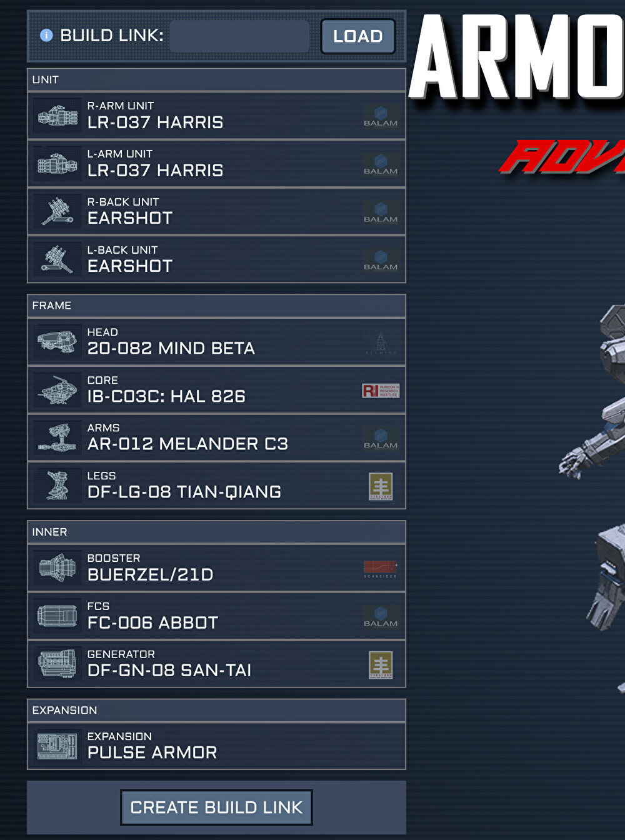Click the Rubicon Research Institute logo on CORE row
Screen dimensions: 625x840
(x=381, y=391)
